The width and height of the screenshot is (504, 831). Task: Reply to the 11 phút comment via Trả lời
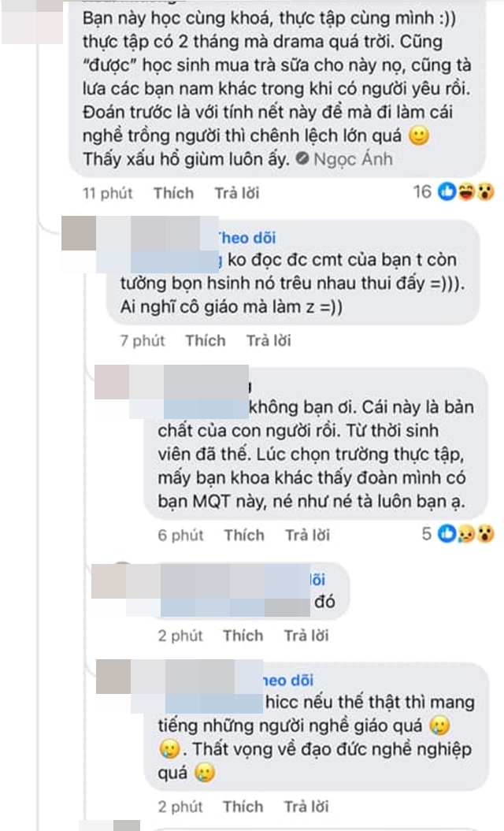[x=237, y=193]
